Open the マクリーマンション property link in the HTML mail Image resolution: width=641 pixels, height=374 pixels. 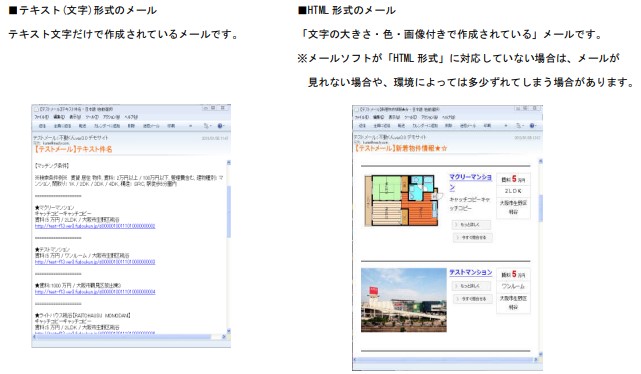[x=470, y=182]
